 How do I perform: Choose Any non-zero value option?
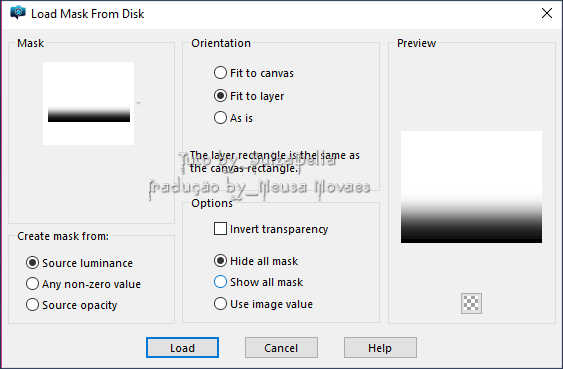pos(83,284)
